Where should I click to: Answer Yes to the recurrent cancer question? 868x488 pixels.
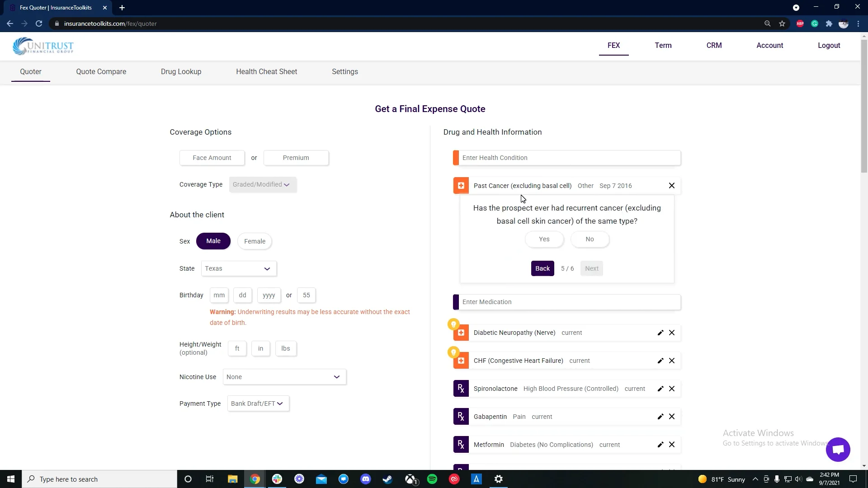544,239
